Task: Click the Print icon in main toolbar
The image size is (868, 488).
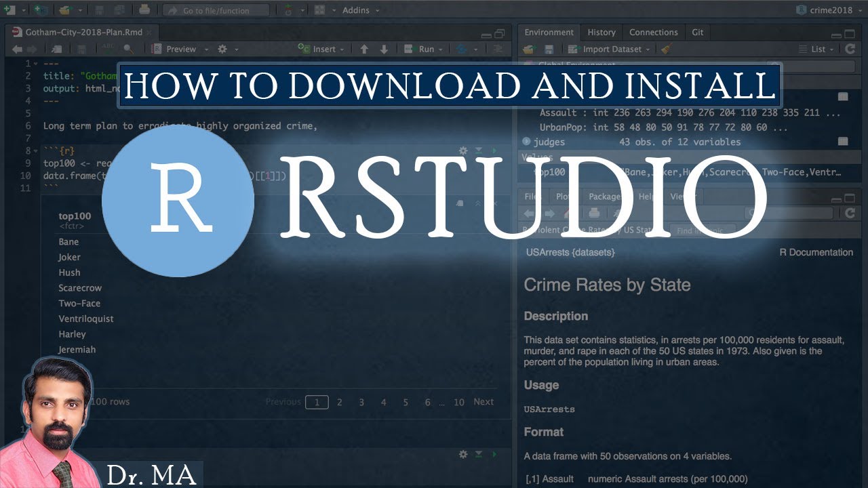Action: pyautogui.click(x=144, y=10)
